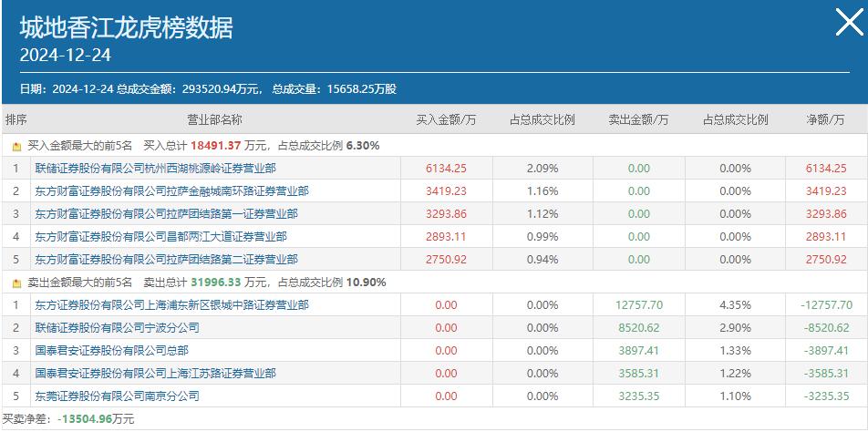The image size is (868, 432).
Task: Click the 买入金额/万 column header
Action: (x=446, y=120)
